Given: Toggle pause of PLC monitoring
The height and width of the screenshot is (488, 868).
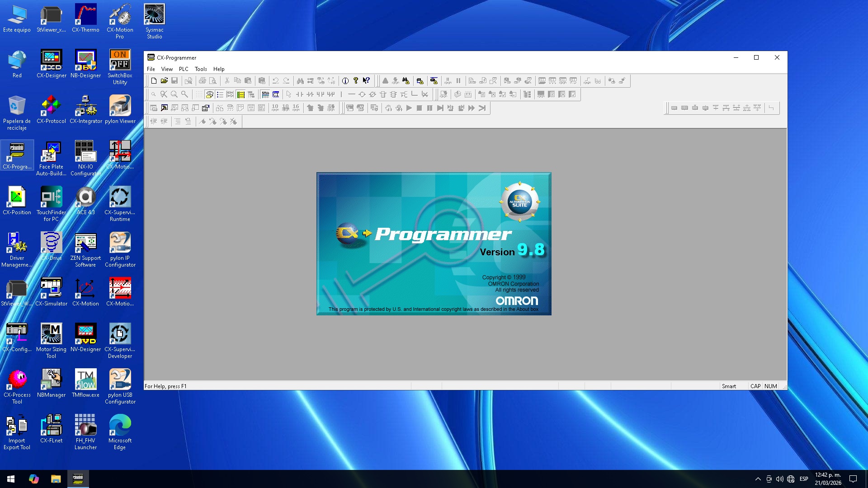Looking at the screenshot, I should point(458,80).
